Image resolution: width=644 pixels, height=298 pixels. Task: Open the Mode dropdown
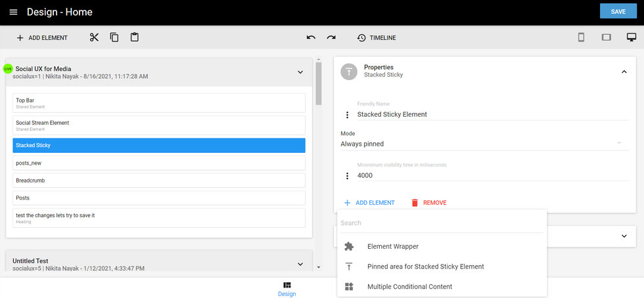(480, 144)
